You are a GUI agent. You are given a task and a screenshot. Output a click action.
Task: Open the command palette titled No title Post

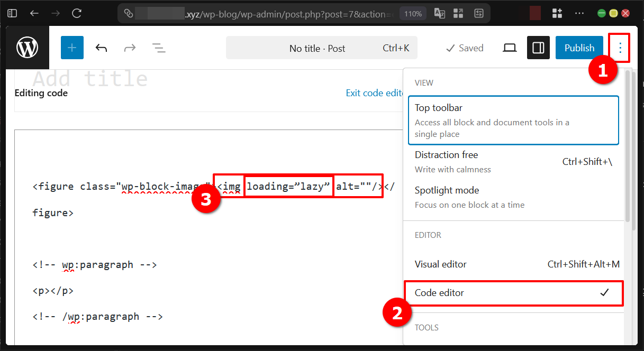pos(321,48)
